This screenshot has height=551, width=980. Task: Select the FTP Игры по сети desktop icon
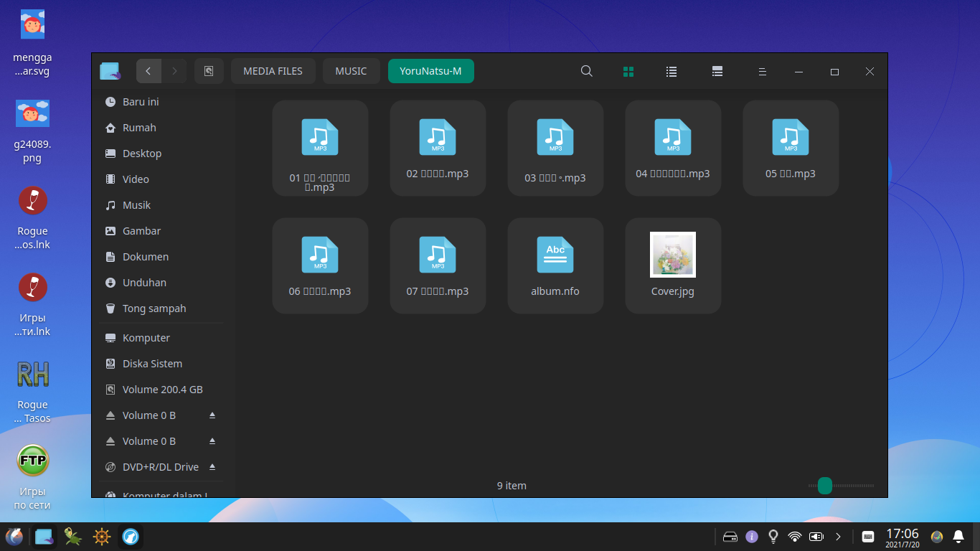(x=32, y=478)
